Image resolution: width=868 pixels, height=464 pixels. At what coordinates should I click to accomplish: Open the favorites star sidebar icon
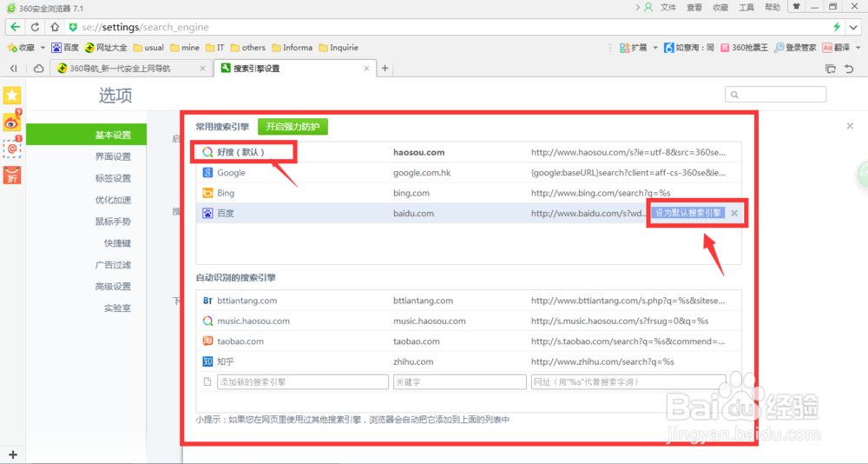point(12,96)
